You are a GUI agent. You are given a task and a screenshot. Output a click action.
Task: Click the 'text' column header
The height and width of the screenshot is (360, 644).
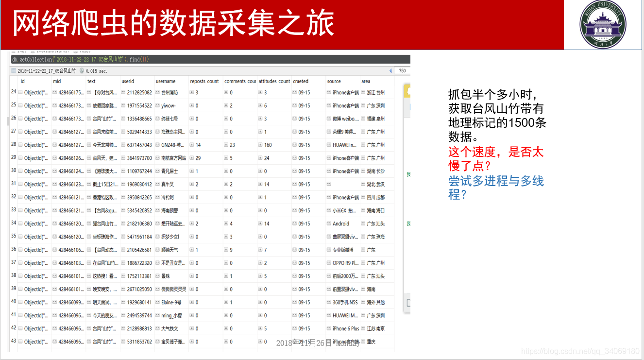pyautogui.click(x=91, y=81)
